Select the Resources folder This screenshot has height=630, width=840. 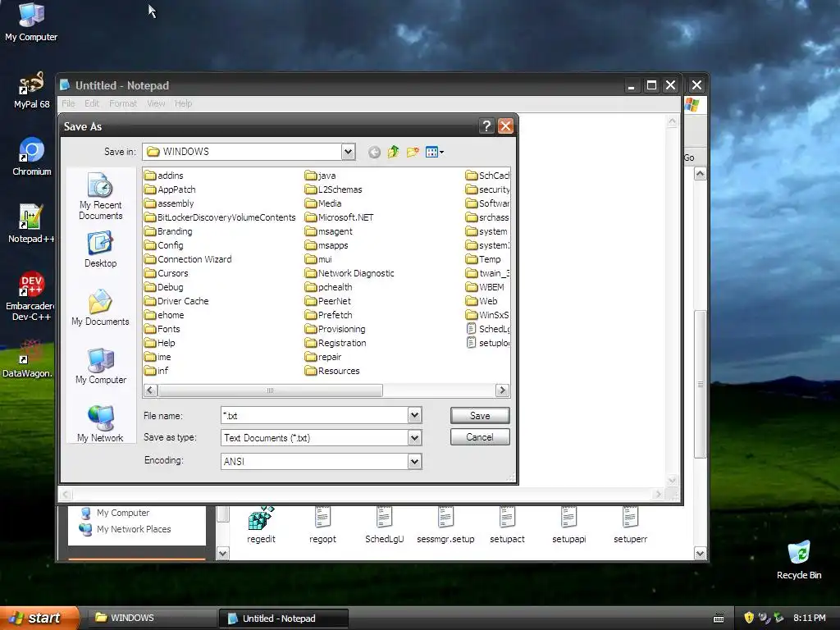tap(332, 371)
